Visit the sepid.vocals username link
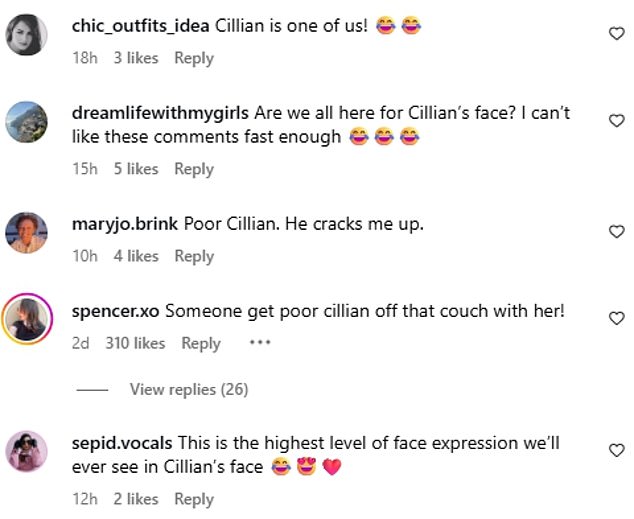This screenshot has width=634, height=519. pos(123,444)
